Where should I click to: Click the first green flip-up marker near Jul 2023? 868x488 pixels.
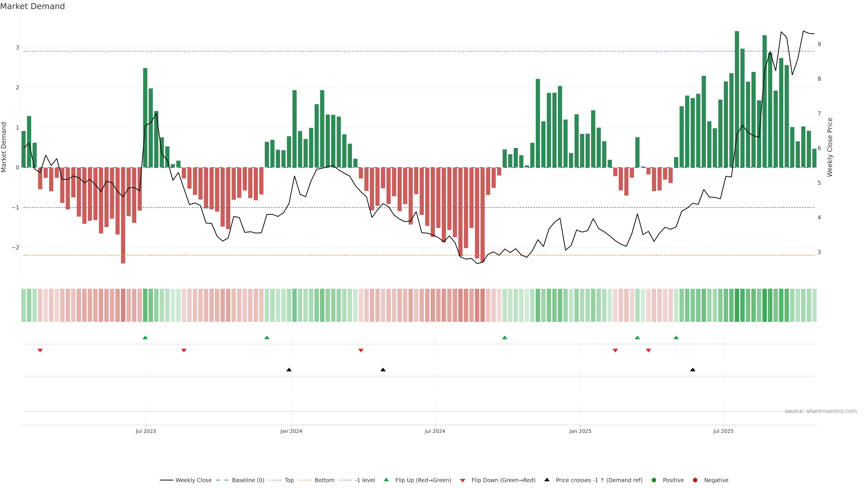[145, 338]
